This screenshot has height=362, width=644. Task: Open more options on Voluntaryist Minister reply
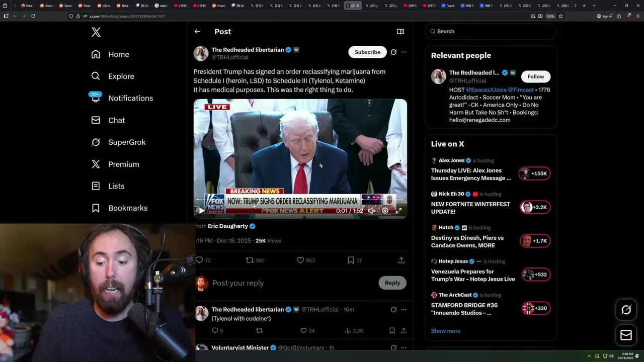(x=404, y=348)
